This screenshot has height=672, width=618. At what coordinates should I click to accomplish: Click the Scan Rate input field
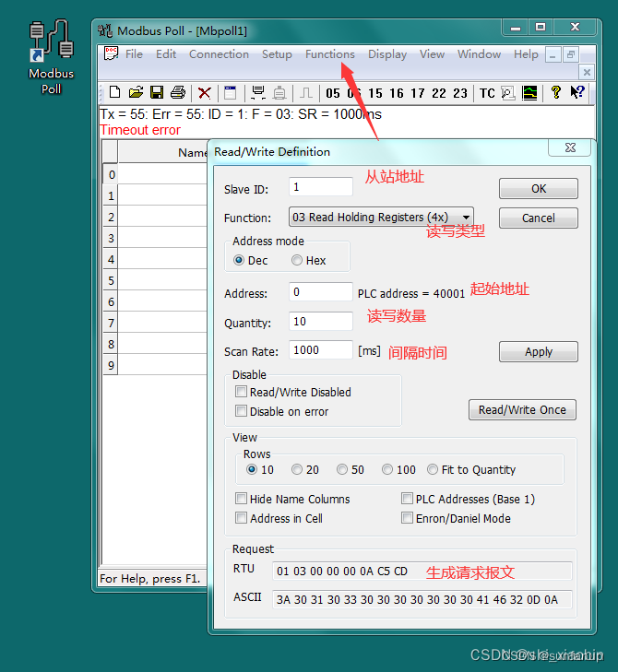(x=321, y=349)
